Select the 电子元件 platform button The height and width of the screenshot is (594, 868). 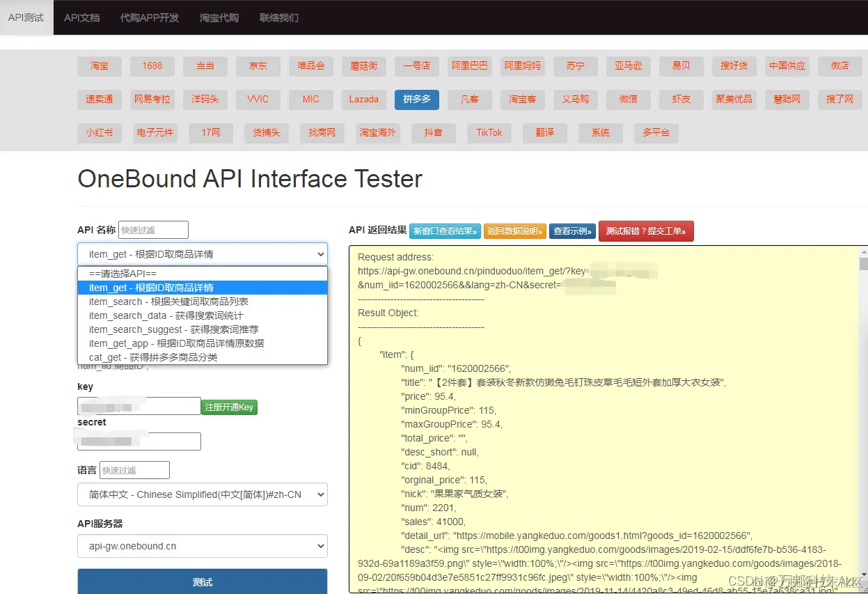click(155, 133)
